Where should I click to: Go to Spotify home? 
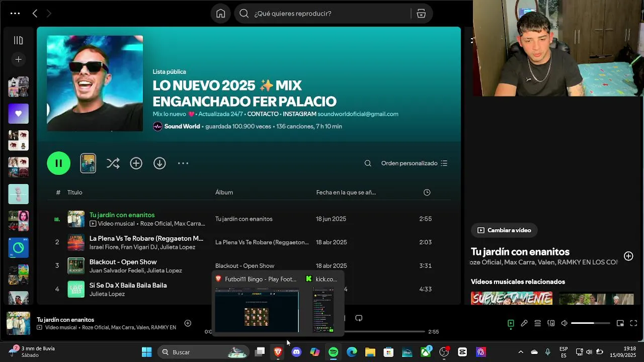tap(220, 14)
